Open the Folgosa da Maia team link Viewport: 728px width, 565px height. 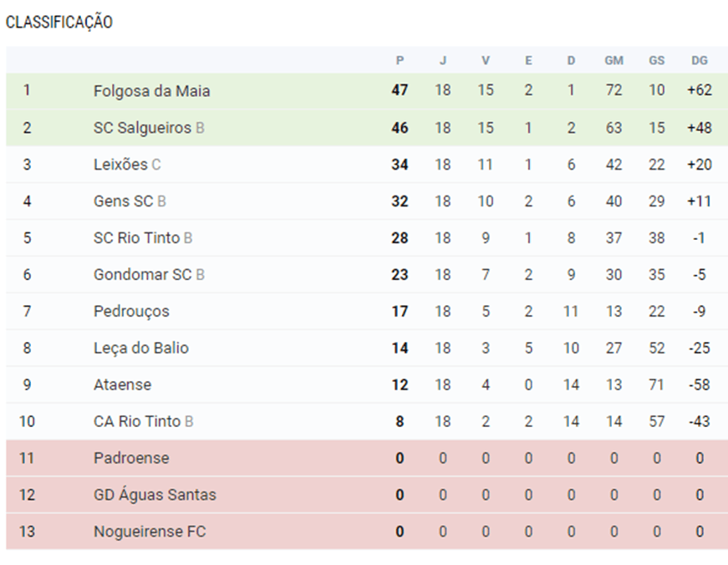point(151,90)
